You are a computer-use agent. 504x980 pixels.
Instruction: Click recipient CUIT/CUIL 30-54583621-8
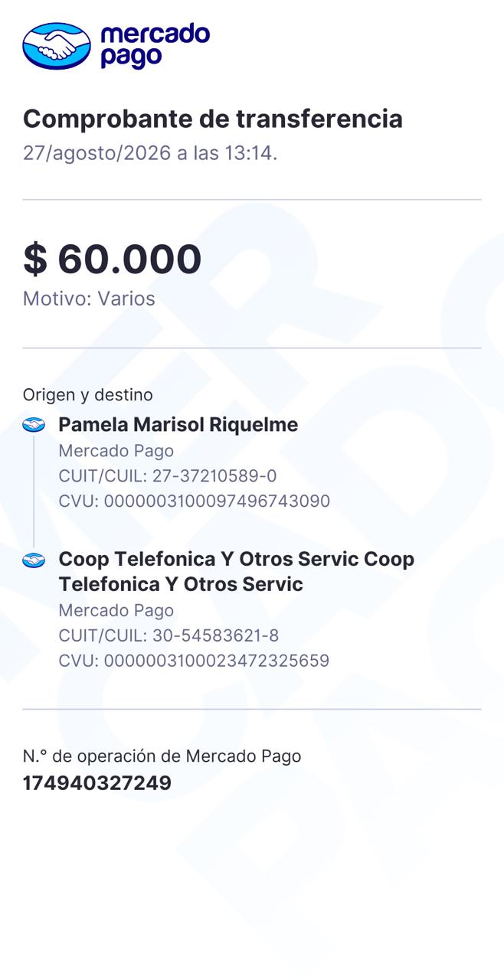169,635
